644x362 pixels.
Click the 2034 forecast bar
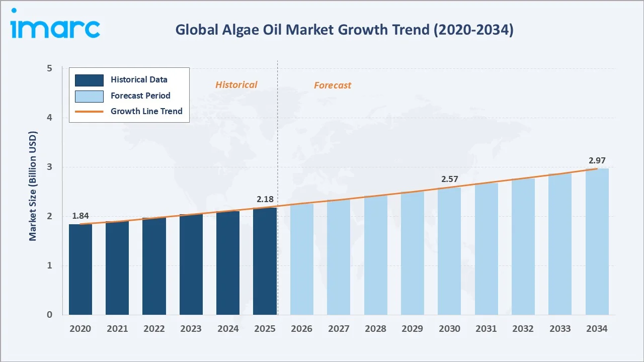[x=597, y=242]
